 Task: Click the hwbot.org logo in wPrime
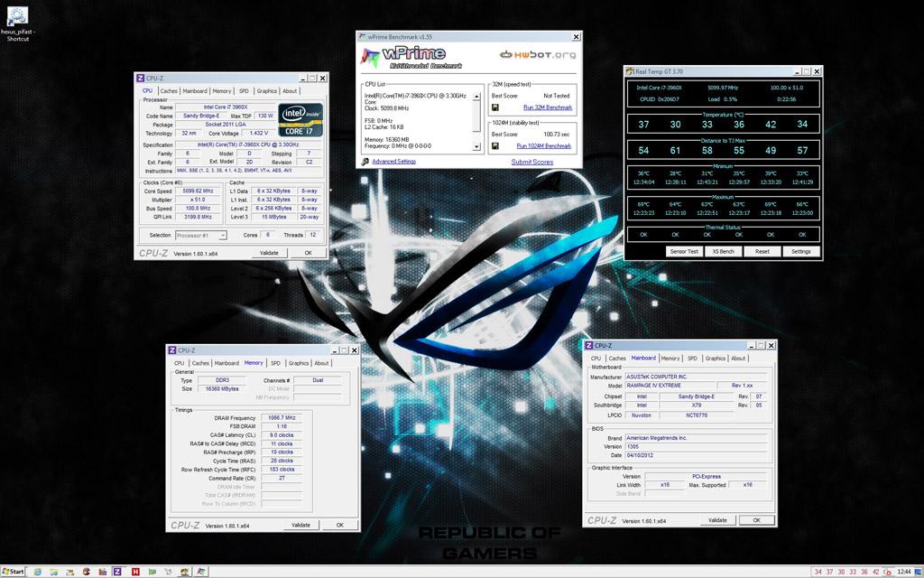coord(538,55)
